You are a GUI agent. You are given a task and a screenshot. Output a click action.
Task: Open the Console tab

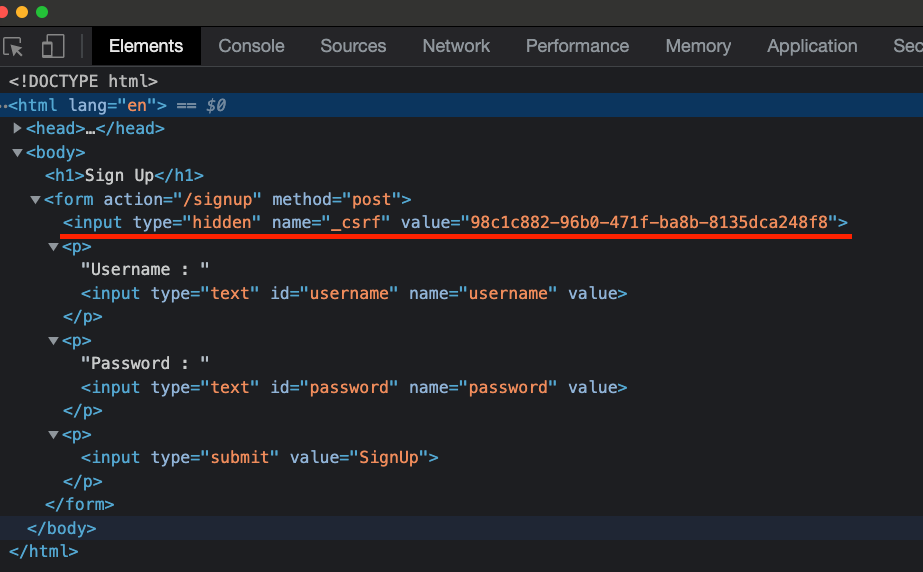click(x=251, y=46)
